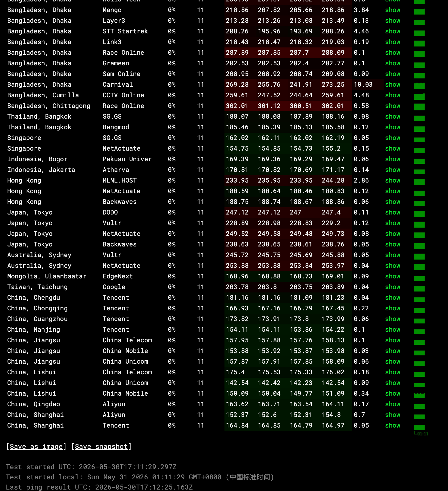448x491 pixels.
Task: Open show for Lishui China Unicom row
Action: (393, 383)
